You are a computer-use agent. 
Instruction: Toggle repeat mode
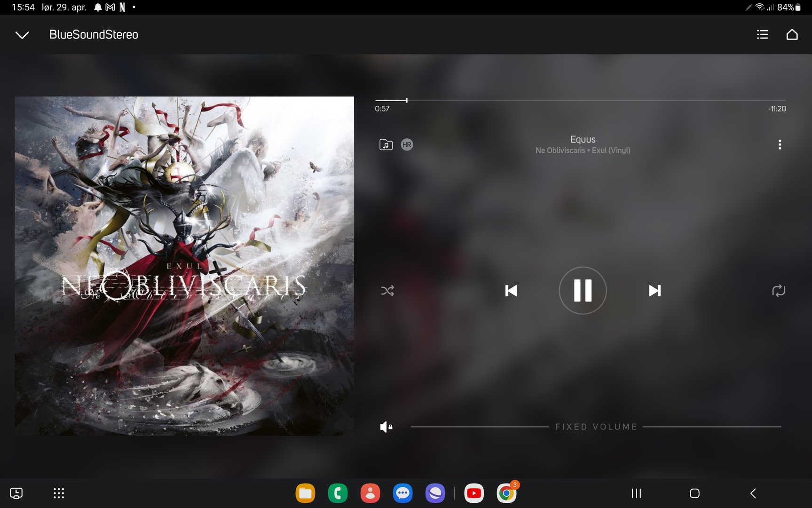tap(779, 291)
